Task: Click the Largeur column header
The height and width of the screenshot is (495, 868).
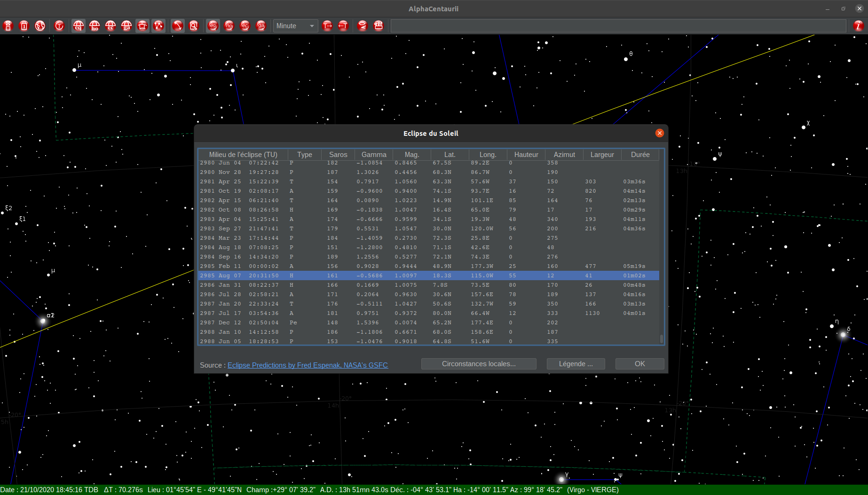Action: pos(602,155)
